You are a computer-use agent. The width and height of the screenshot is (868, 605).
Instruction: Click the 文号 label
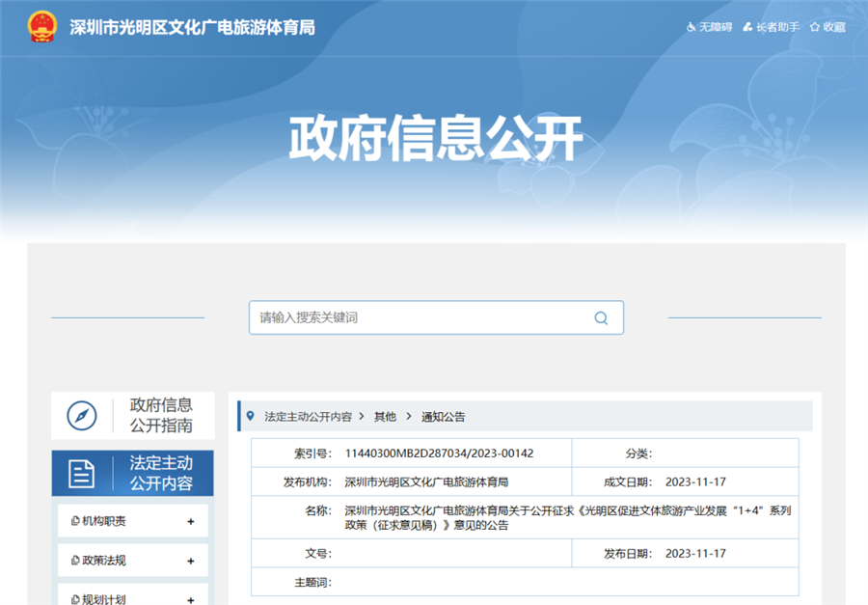click(318, 554)
